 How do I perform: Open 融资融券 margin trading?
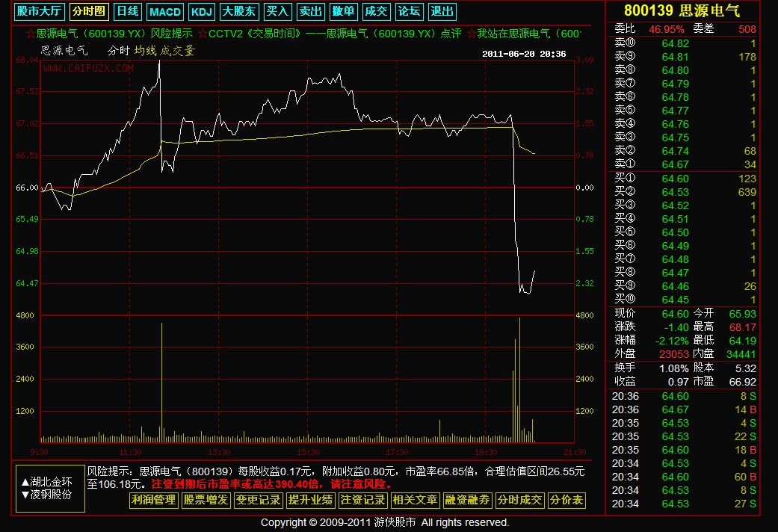[x=467, y=500]
